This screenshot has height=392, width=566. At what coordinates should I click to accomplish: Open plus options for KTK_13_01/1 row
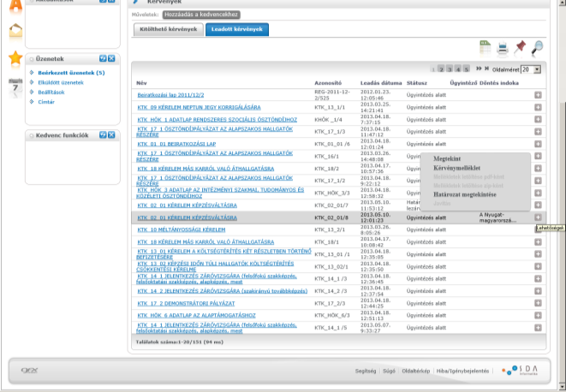tap(538, 254)
